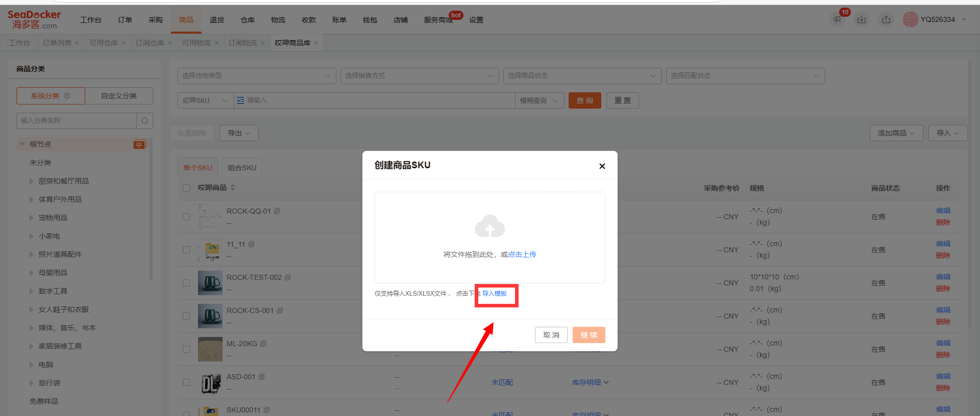Toggle the select-all checkbox in table header

click(x=186, y=188)
